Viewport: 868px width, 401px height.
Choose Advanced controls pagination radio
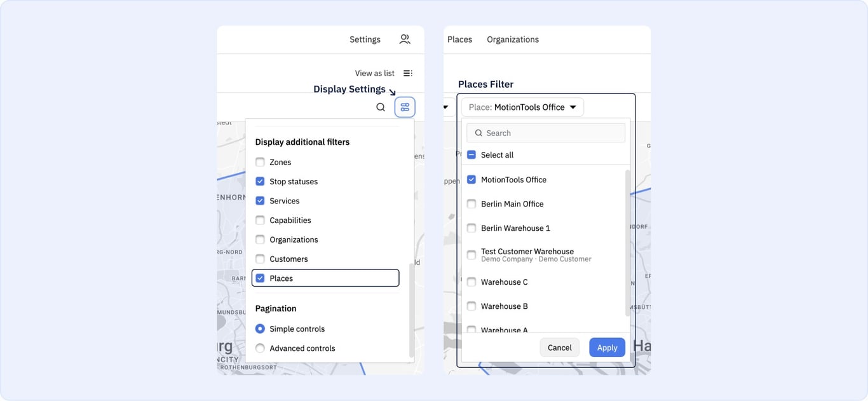click(260, 348)
